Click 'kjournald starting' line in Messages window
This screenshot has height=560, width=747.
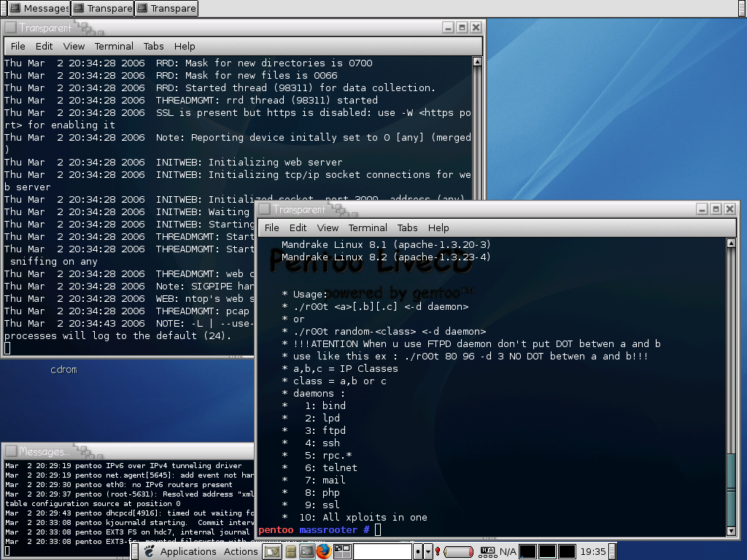(129, 522)
